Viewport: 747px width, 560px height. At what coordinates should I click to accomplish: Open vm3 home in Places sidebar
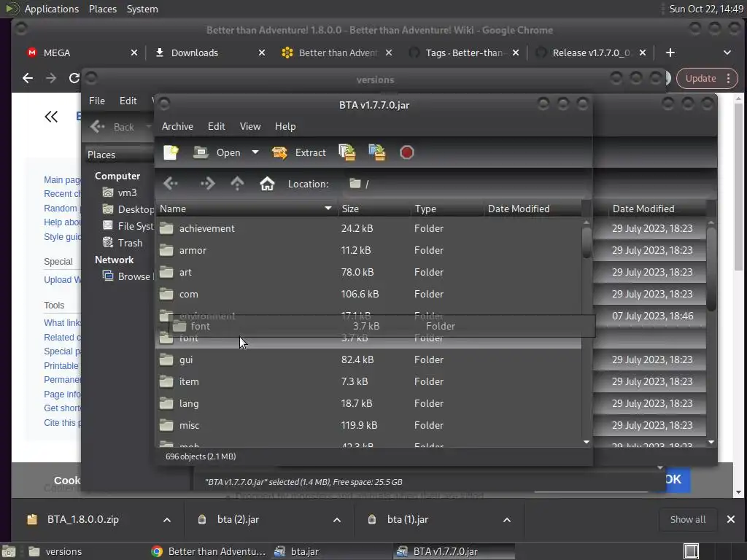coord(120,192)
